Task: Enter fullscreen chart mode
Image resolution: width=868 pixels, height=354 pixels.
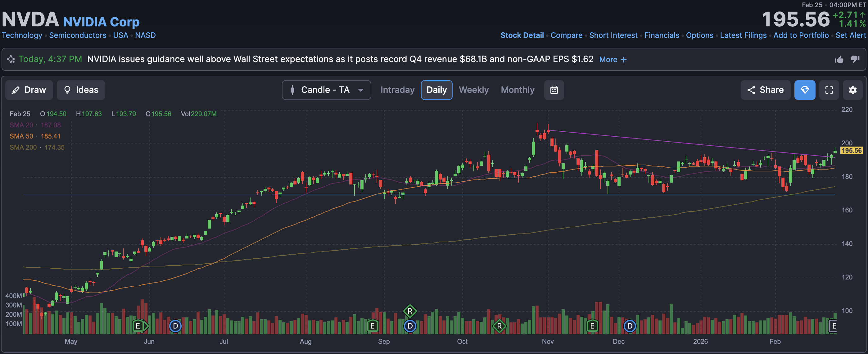Action: (x=829, y=90)
